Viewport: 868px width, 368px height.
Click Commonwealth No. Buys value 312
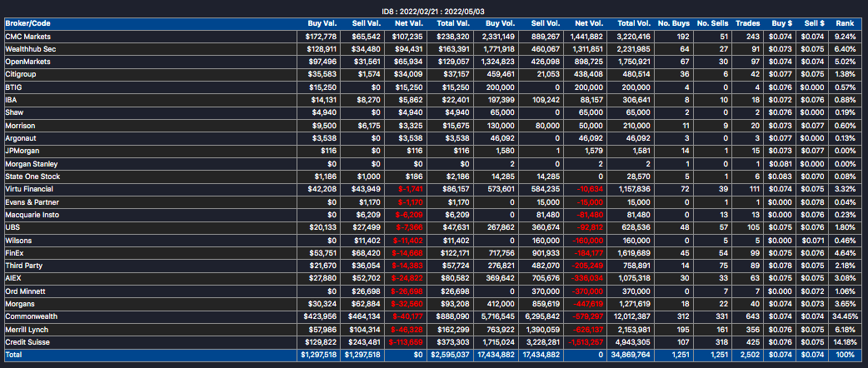[684, 316]
